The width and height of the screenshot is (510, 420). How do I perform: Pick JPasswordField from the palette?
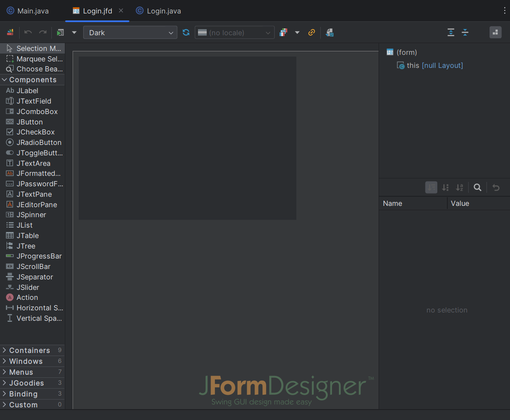tap(33, 184)
